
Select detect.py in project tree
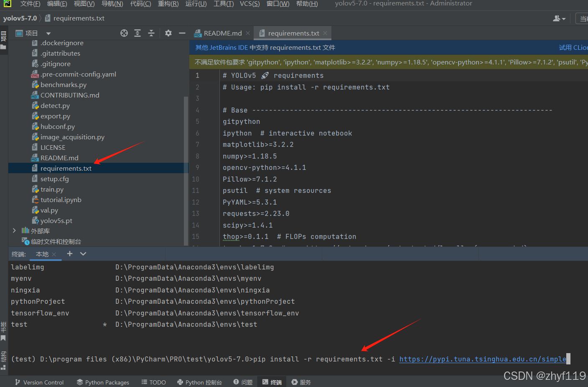click(x=55, y=105)
